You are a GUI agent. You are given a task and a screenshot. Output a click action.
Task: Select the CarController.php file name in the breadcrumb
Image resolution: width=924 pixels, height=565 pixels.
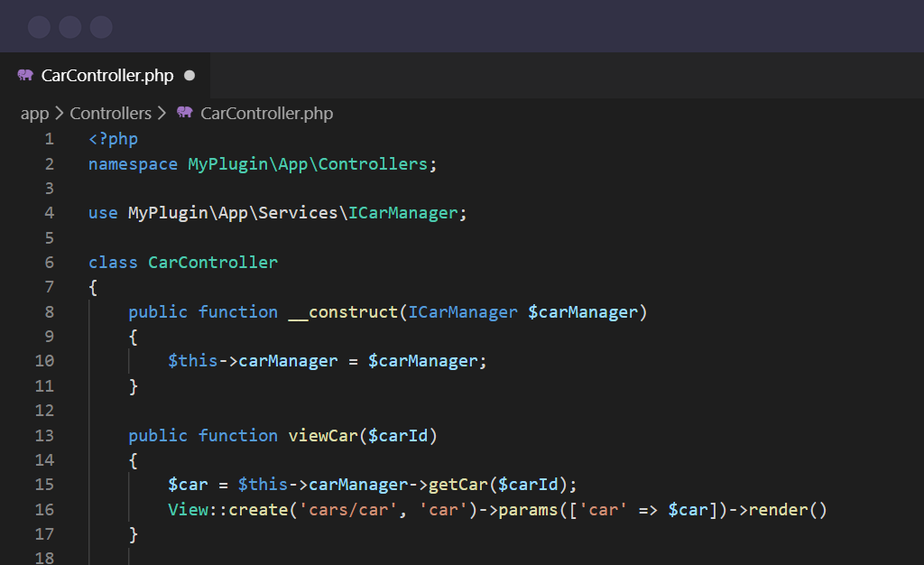tap(266, 114)
